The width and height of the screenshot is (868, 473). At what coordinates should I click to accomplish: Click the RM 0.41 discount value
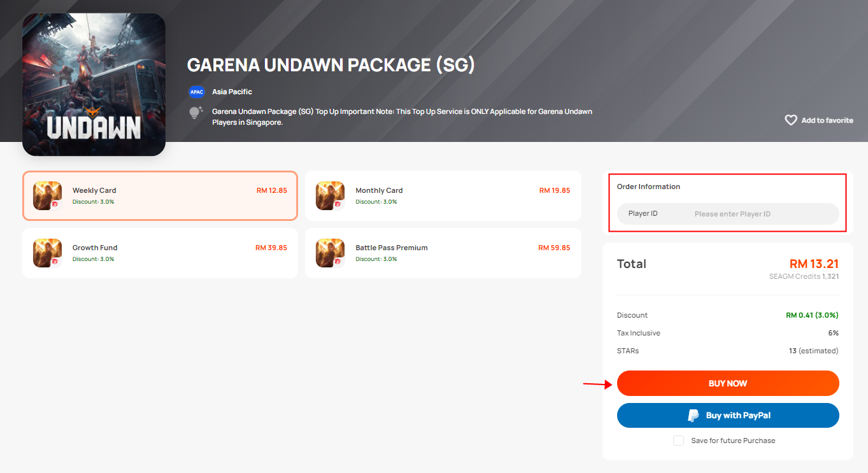point(812,314)
